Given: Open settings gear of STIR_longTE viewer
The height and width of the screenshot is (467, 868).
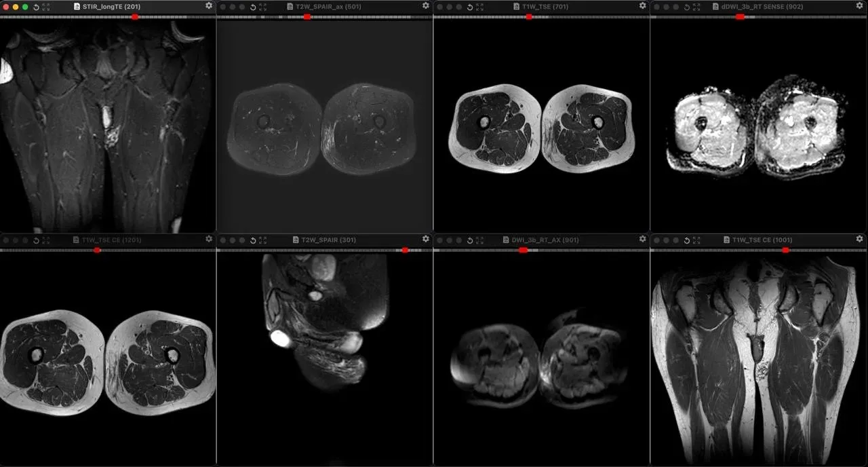Looking at the screenshot, I should [x=209, y=5].
